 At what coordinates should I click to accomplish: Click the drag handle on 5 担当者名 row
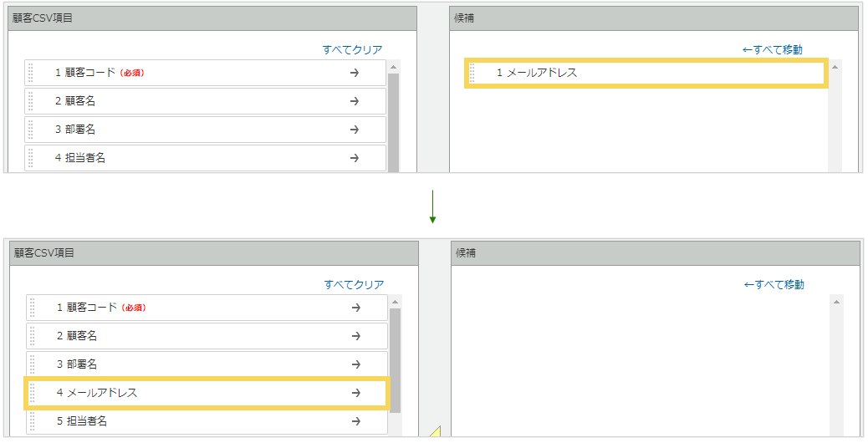[x=33, y=421]
